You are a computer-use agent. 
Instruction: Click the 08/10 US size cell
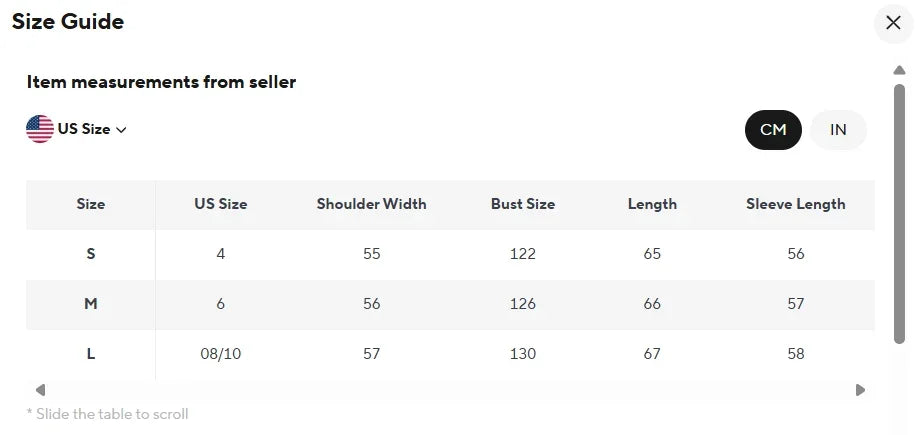point(221,354)
